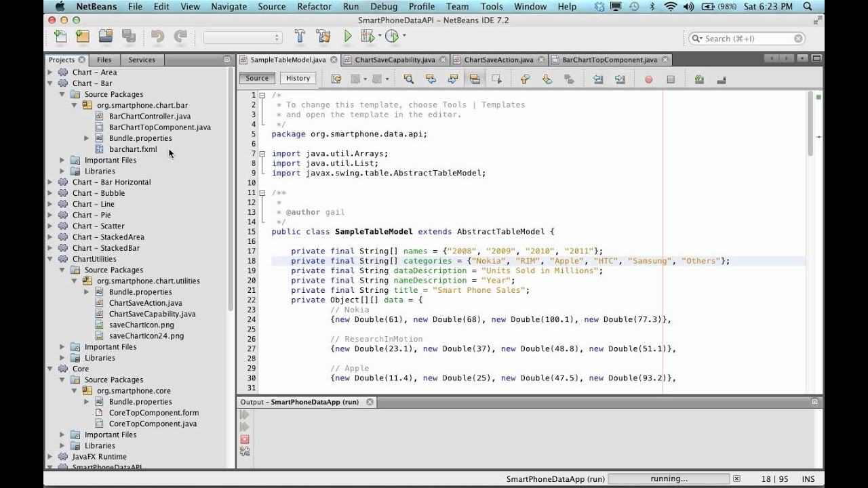The height and width of the screenshot is (488, 868).
Task: Start Macro Recording red circle icon
Action: [x=648, y=79]
